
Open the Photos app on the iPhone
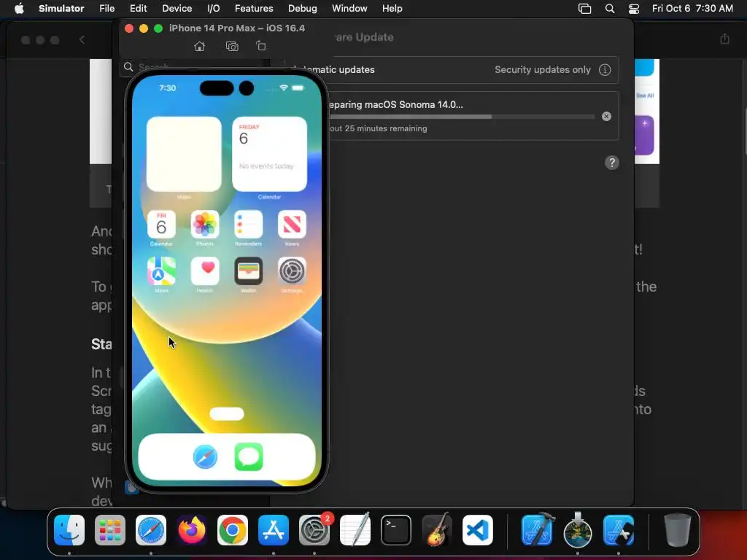click(205, 225)
